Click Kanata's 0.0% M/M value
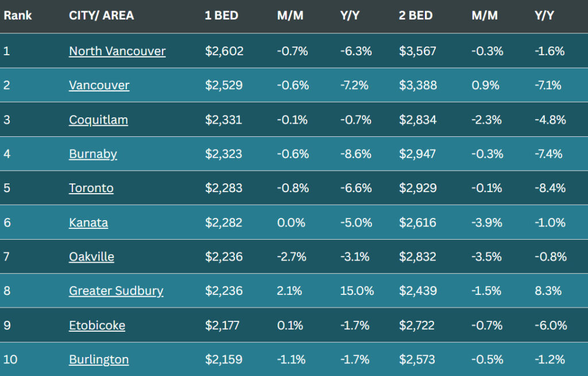The height and width of the screenshot is (376, 588). pyautogui.click(x=291, y=222)
